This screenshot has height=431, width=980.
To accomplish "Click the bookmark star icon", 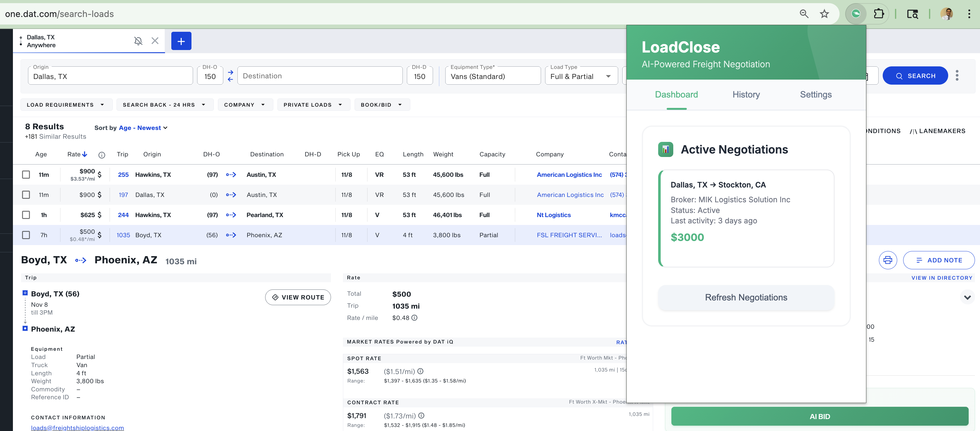I will coord(824,14).
